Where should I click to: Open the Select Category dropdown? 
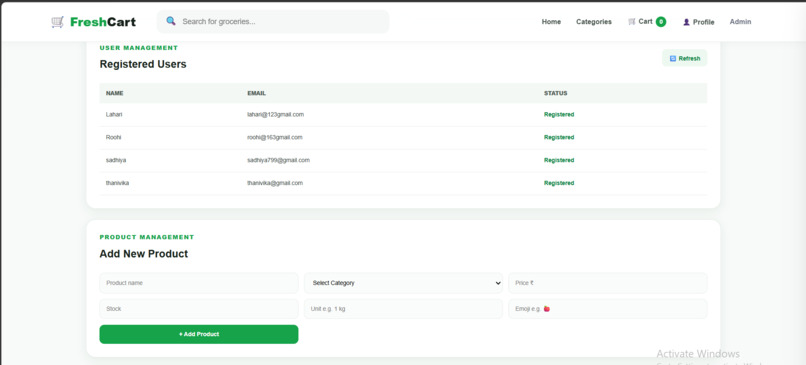pos(404,283)
